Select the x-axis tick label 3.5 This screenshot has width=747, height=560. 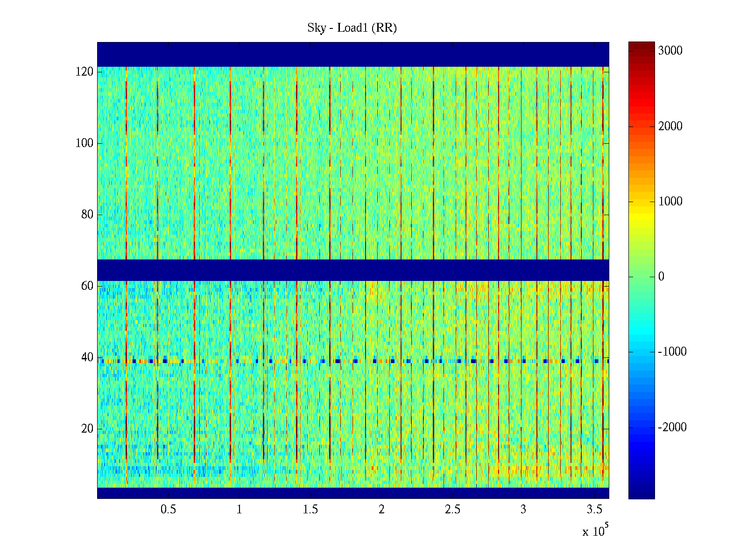(594, 510)
